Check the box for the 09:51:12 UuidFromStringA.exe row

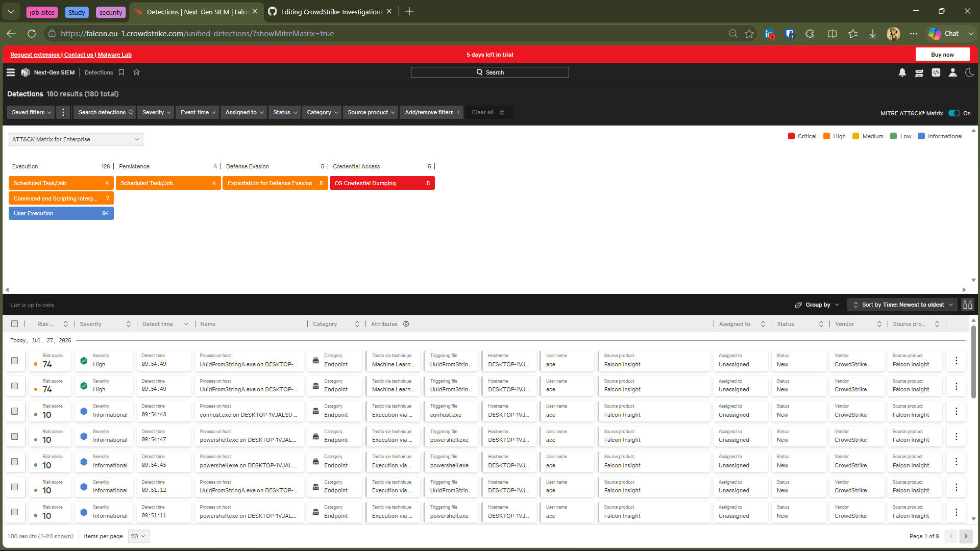14,487
